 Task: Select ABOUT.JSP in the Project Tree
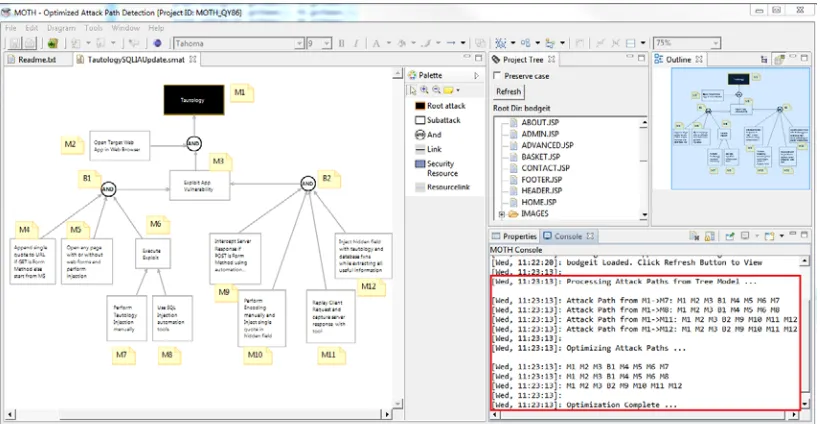tap(540, 123)
